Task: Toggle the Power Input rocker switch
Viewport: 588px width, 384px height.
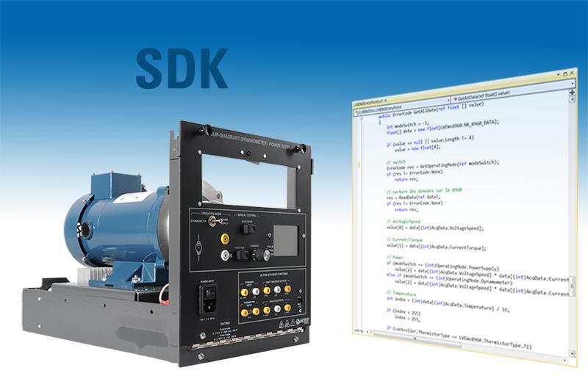Action: (x=209, y=293)
